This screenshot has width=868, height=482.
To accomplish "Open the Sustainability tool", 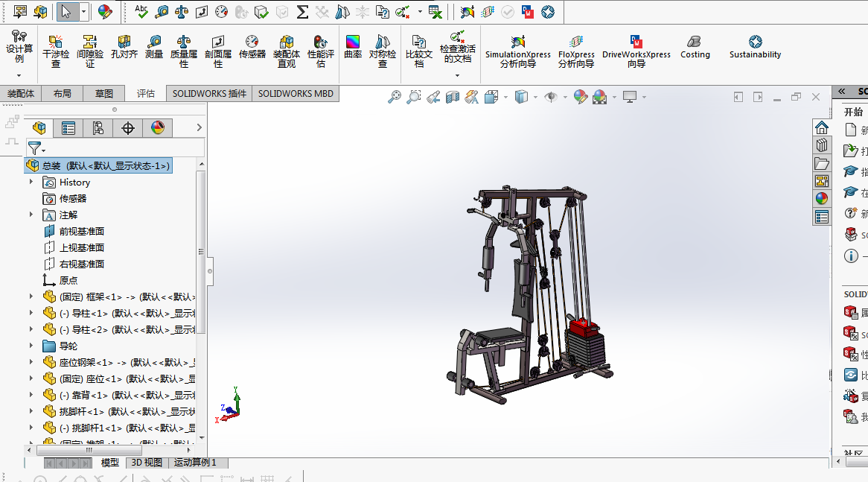I will coord(755,47).
